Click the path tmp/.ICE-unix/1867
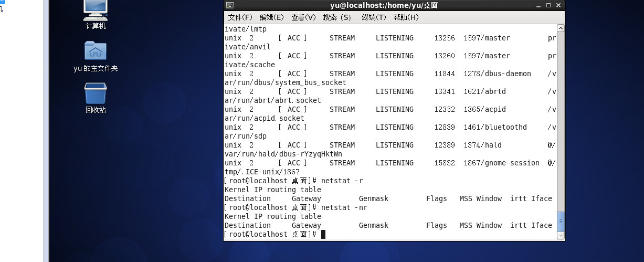The image size is (644, 262). pos(262,172)
